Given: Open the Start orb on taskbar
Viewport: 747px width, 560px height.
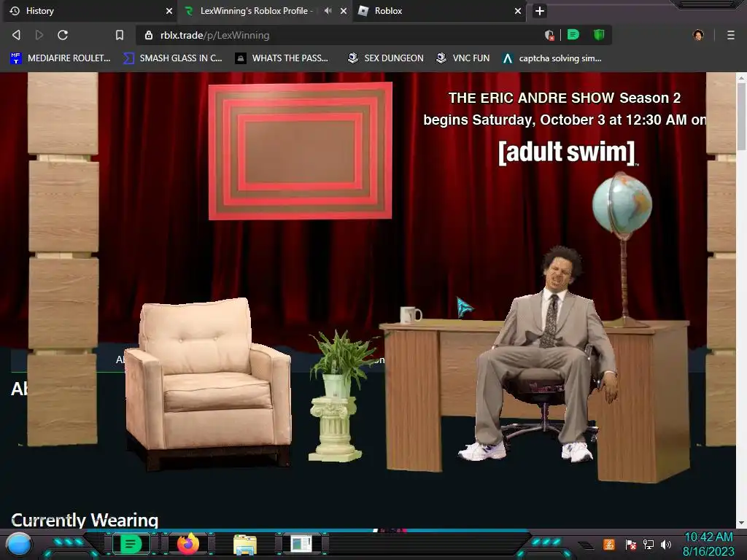Looking at the screenshot, I should pyautogui.click(x=19, y=544).
